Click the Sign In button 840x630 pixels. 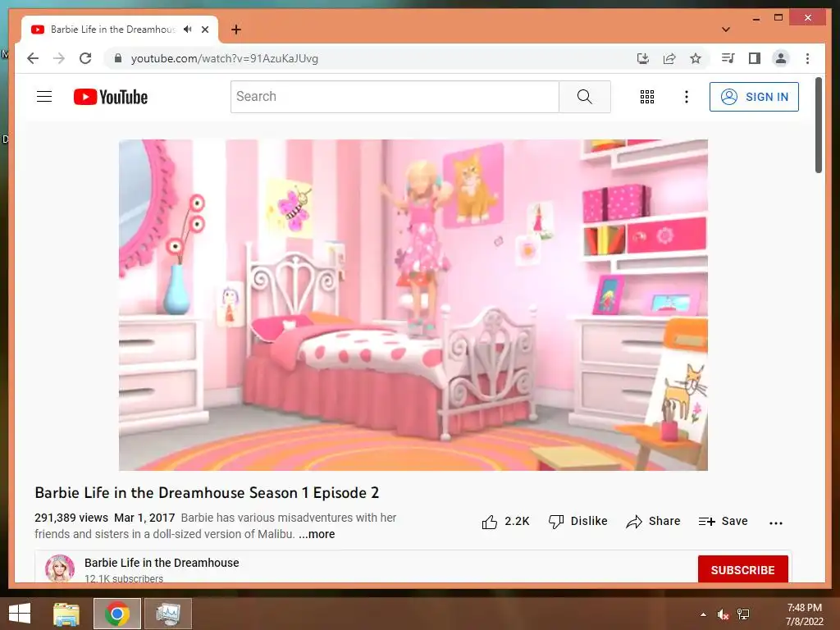coord(754,97)
